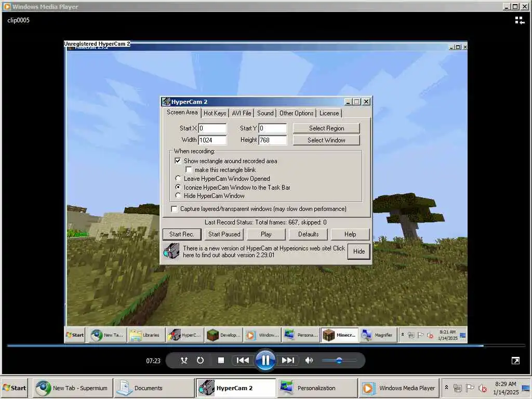The width and height of the screenshot is (532, 399).
Task: Toggle shuffle in Windows Media Player
Action: coord(184,361)
